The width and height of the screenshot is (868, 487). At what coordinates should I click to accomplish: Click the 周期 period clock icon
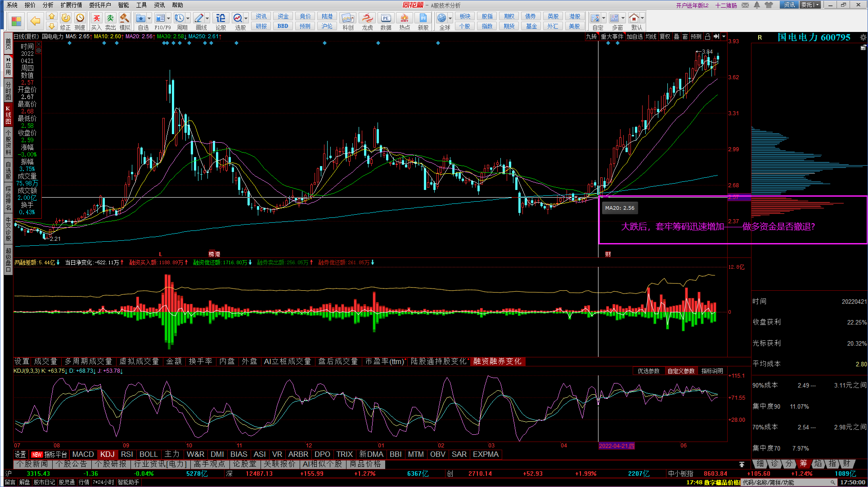[x=180, y=18]
